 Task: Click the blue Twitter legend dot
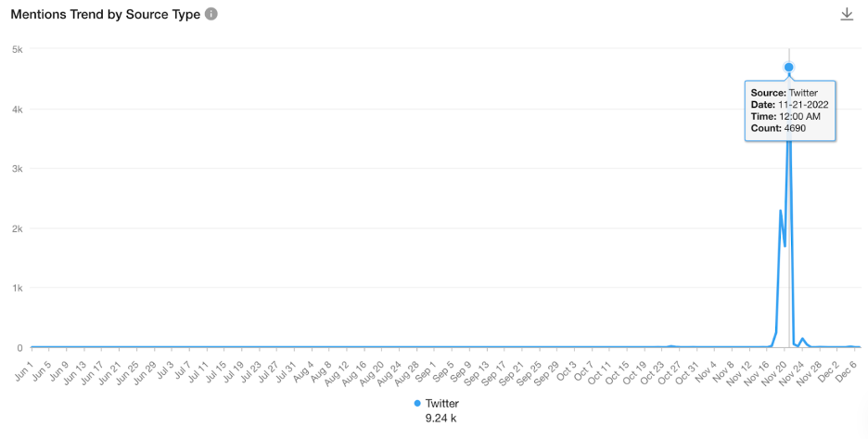pyautogui.click(x=417, y=404)
